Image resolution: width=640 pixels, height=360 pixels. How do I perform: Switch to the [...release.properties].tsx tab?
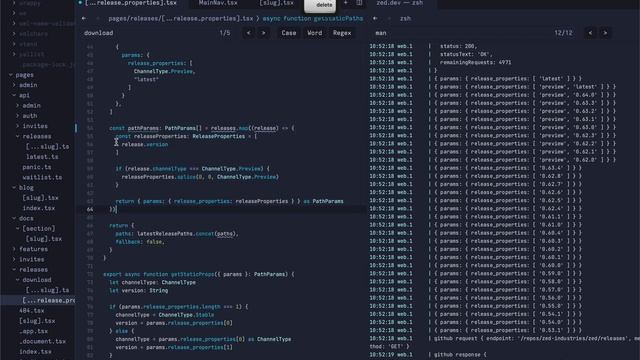tap(131, 3)
